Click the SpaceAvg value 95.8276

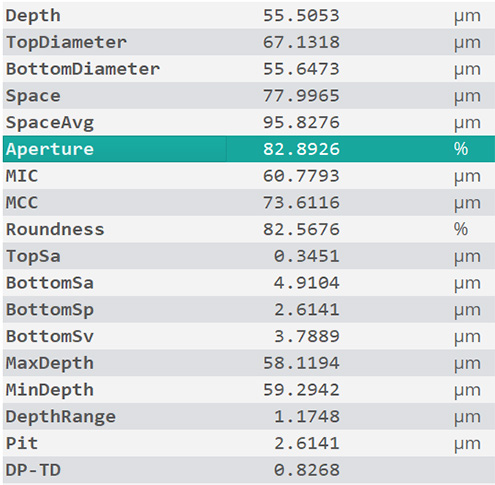(x=301, y=122)
